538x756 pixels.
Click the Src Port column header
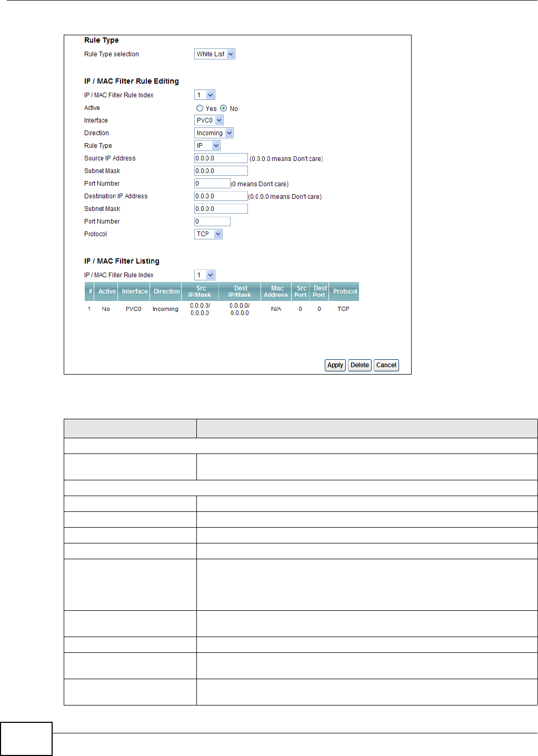301,291
